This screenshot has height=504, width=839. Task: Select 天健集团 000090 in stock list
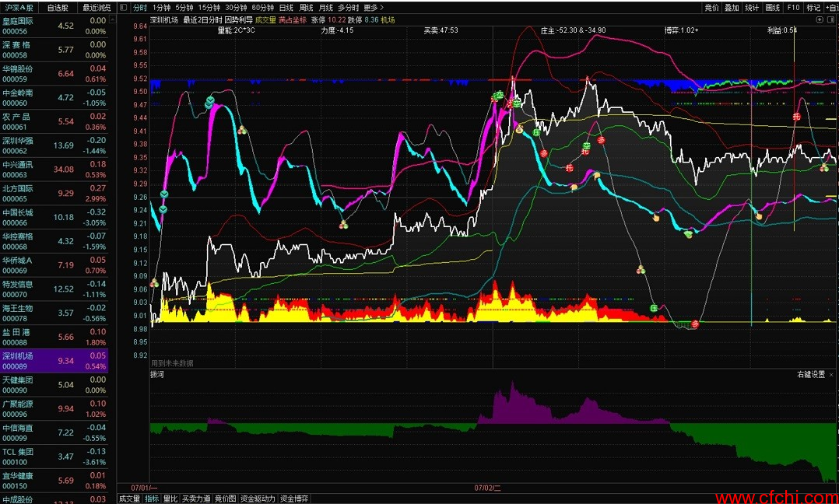[x=54, y=384]
